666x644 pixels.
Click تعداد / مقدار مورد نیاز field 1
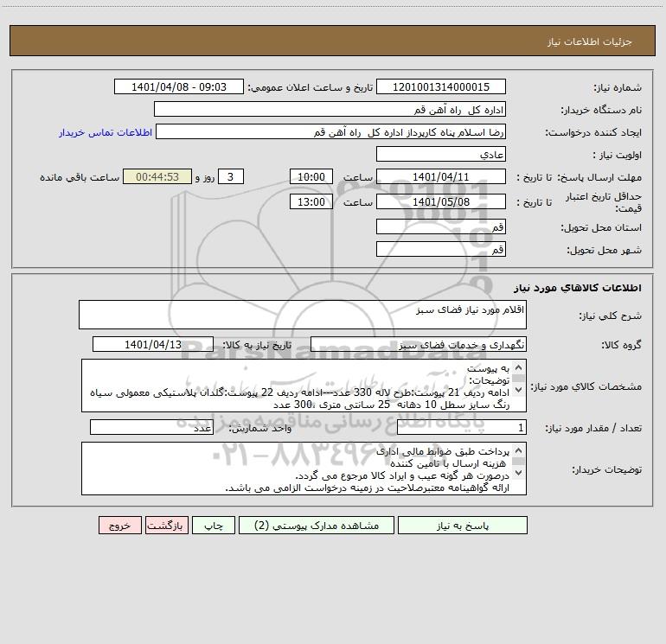pyautogui.click(x=462, y=427)
